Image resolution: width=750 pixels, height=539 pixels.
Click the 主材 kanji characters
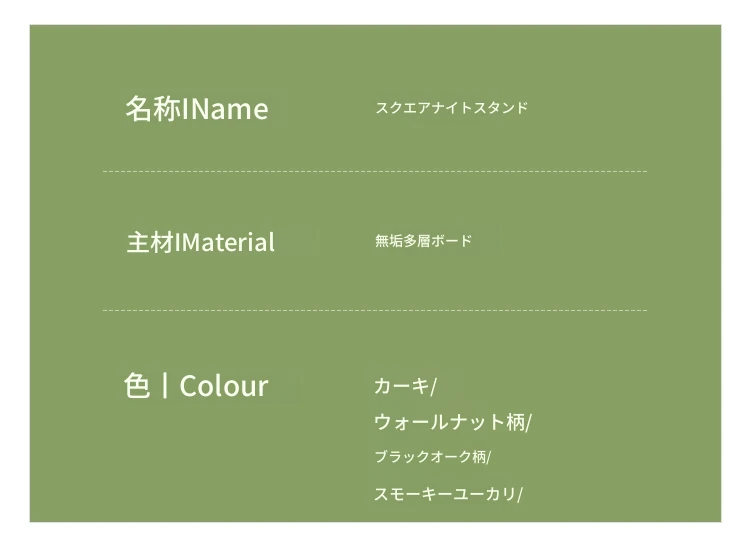pos(150,242)
